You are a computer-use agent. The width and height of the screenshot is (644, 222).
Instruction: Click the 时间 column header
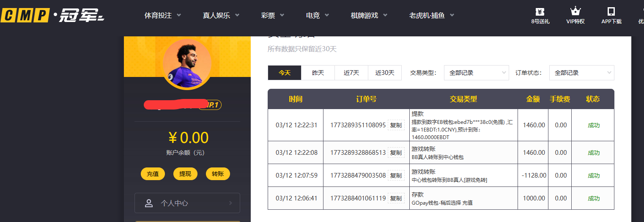[x=296, y=99]
